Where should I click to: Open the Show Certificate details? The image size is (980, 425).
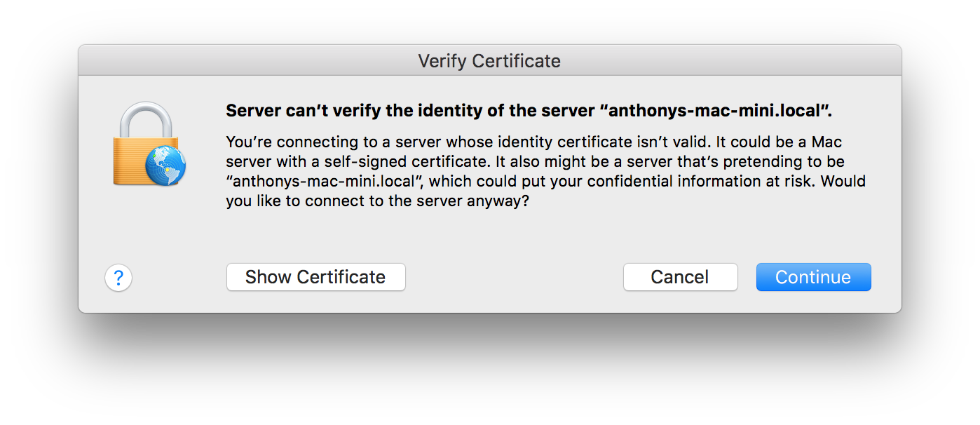tap(315, 277)
